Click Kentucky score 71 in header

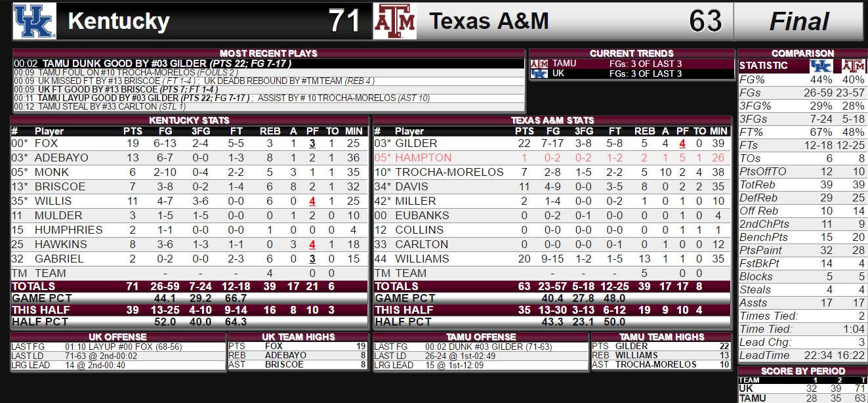point(345,21)
